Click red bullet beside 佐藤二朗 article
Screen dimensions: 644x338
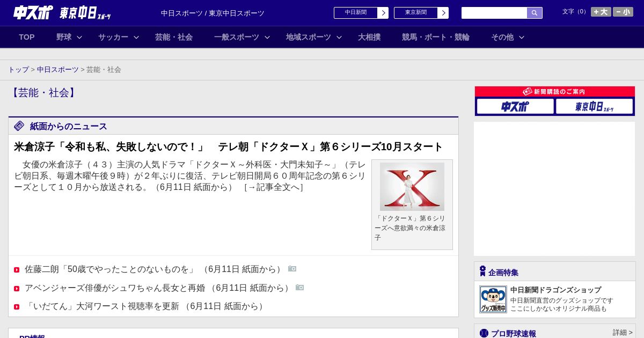[17, 270]
